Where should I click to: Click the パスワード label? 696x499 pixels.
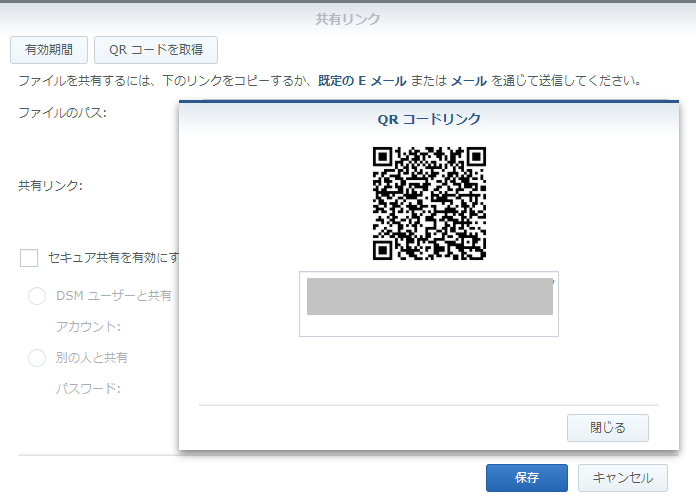pos(88,389)
